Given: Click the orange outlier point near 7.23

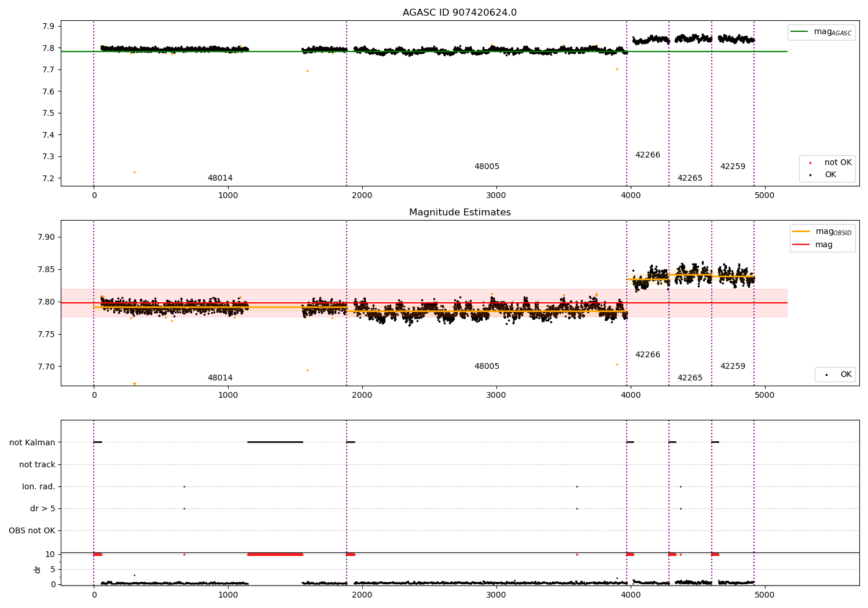Looking at the screenshot, I should click(134, 172).
